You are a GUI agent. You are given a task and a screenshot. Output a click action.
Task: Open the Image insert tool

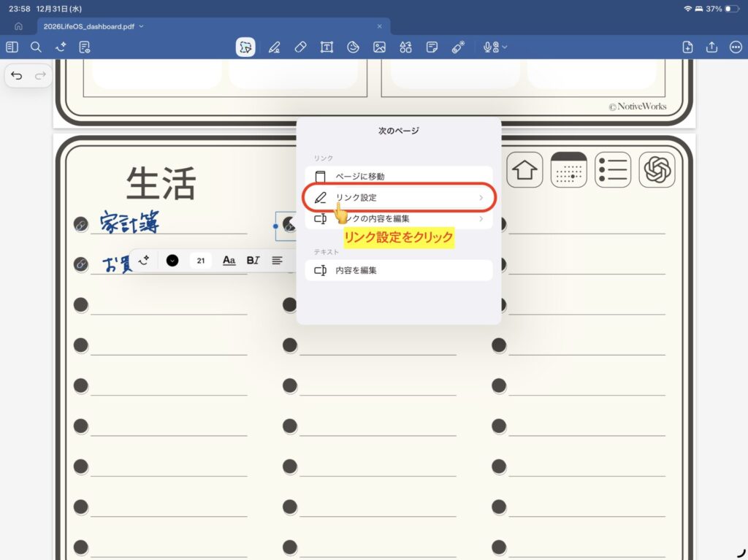379,47
